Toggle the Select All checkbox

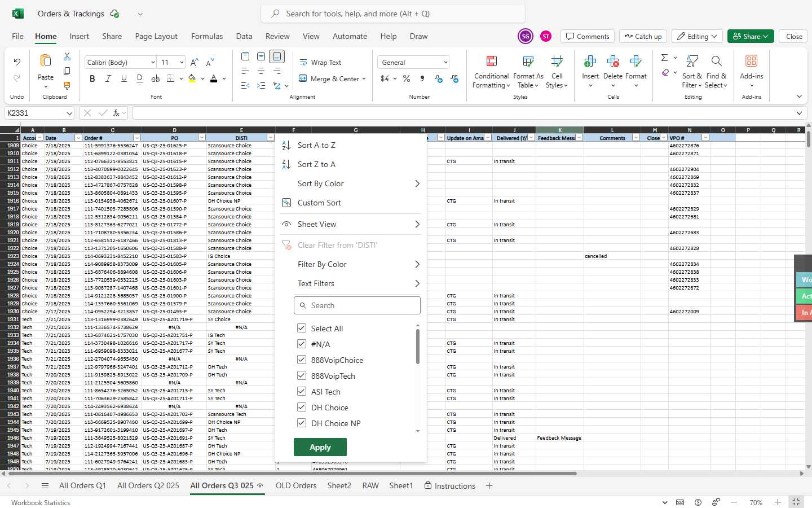302,328
